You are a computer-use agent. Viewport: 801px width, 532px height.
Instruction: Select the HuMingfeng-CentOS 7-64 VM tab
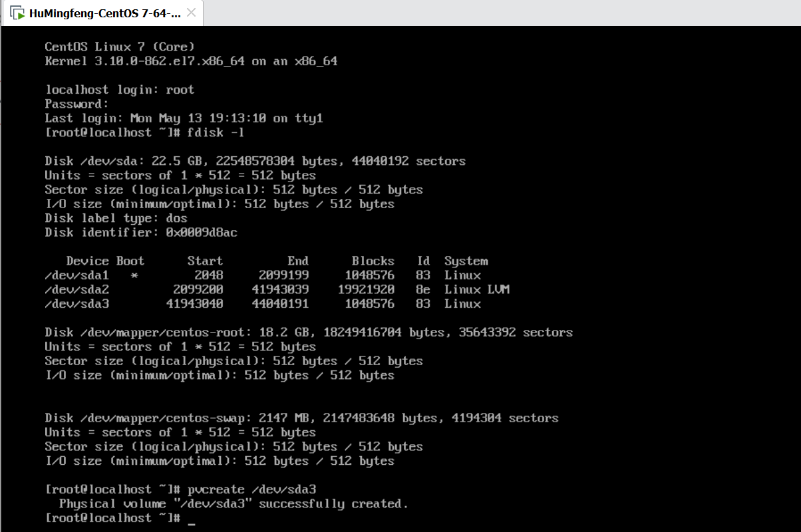pyautogui.click(x=102, y=13)
